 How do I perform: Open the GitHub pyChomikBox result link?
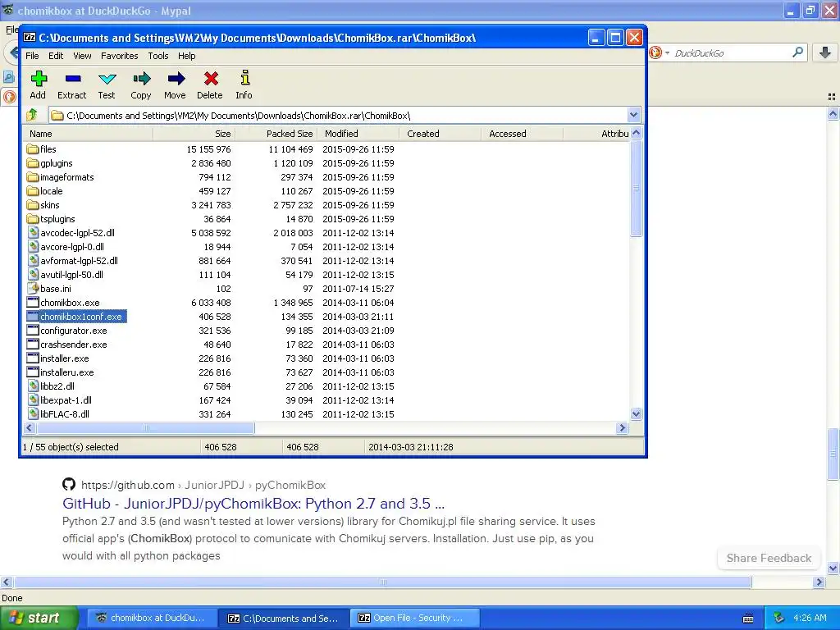[x=253, y=504]
